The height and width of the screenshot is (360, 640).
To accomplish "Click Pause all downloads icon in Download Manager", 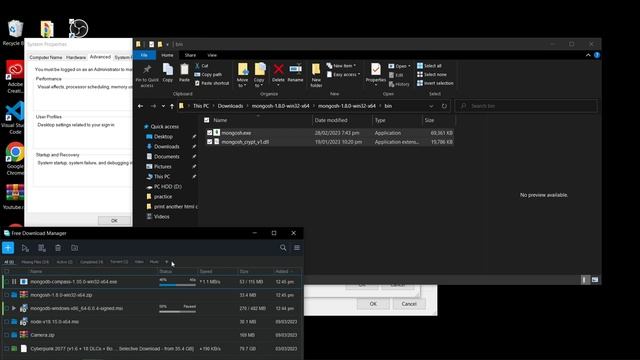I will tap(42, 248).
